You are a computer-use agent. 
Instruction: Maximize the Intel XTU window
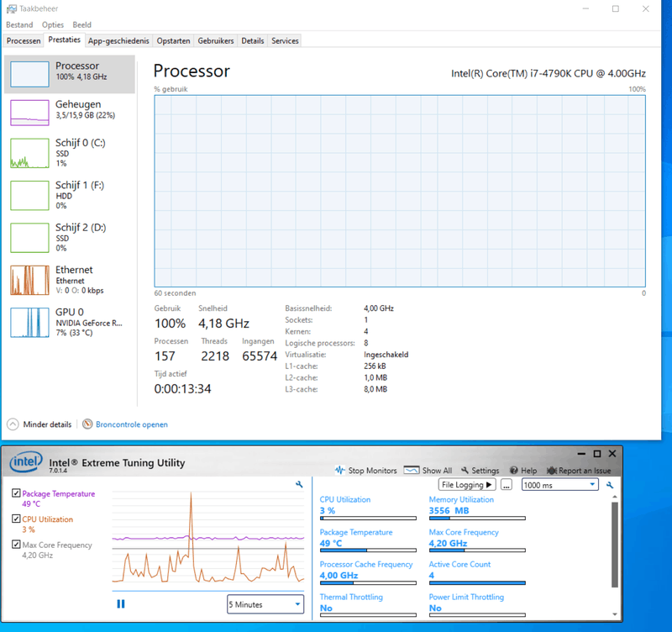(597, 454)
